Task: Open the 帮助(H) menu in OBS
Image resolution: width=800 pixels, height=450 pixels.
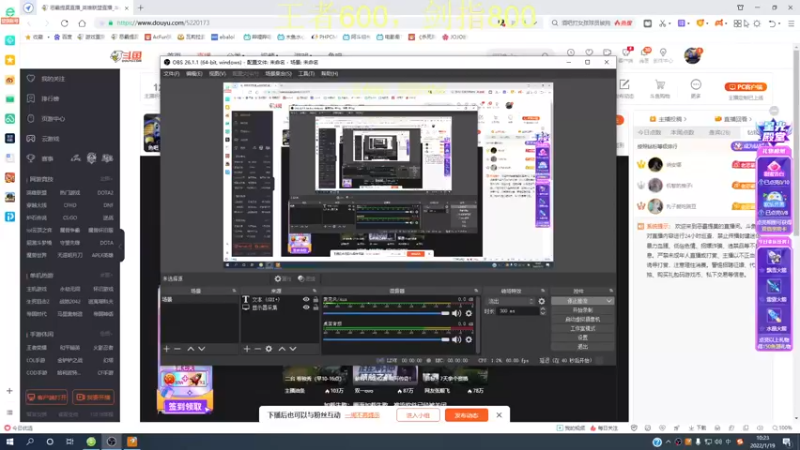Action: click(x=329, y=74)
